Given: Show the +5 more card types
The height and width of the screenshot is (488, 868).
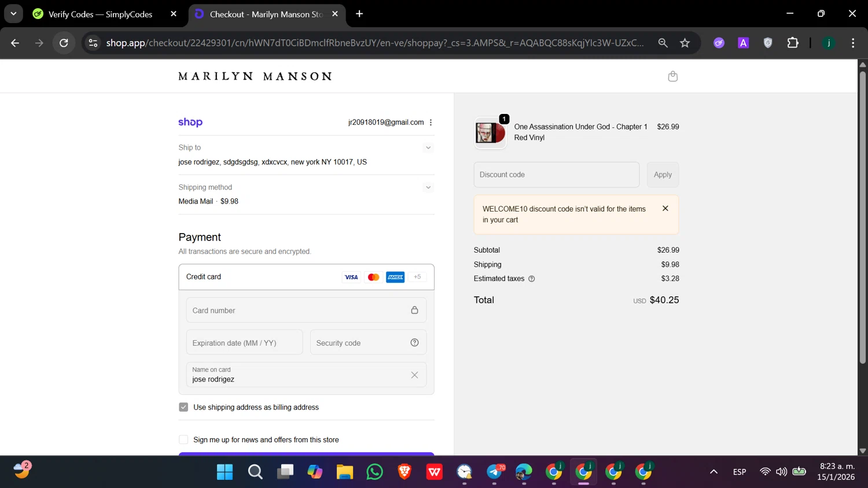Looking at the screenshot, I should click(417, 277).
